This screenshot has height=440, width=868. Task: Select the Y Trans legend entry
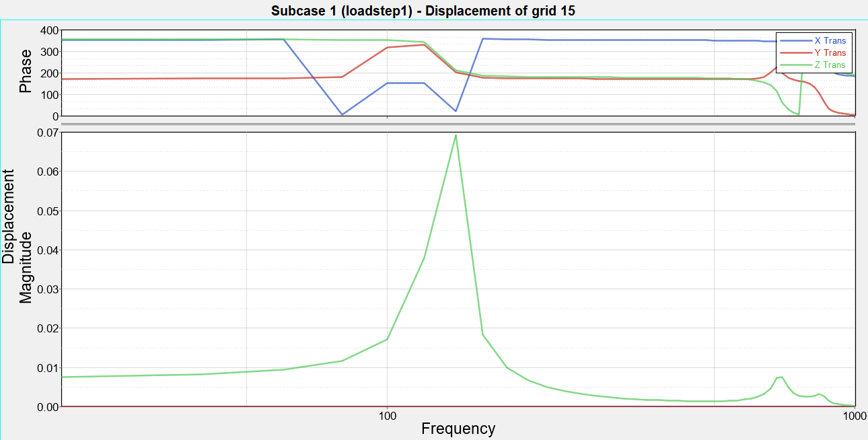click(x=829, y=52)
